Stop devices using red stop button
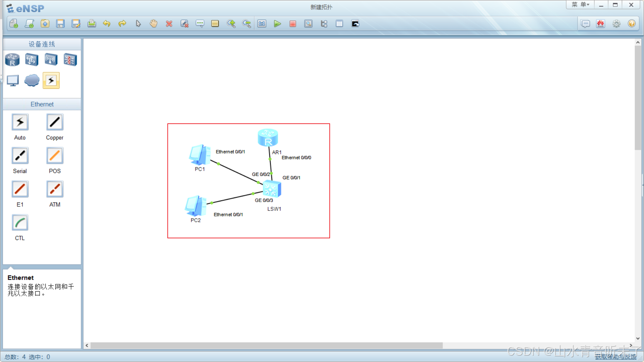 click(293, 24)
